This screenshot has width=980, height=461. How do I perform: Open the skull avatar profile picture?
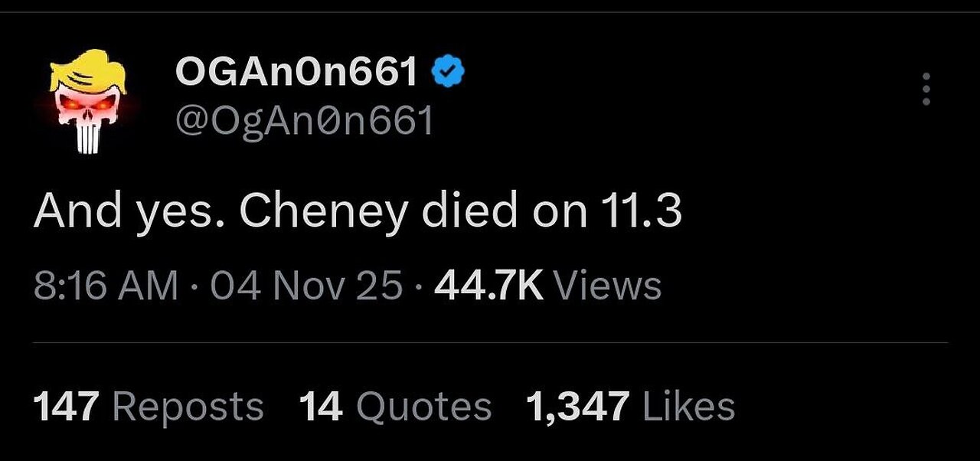click(88, 111)
